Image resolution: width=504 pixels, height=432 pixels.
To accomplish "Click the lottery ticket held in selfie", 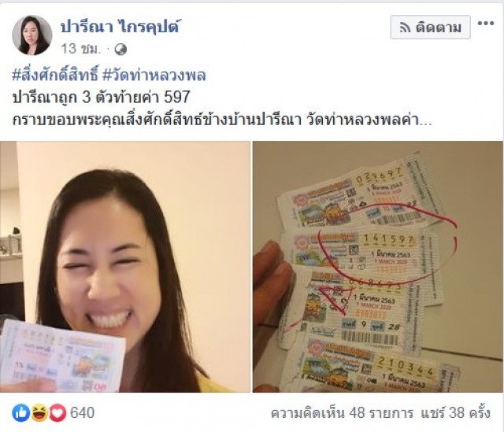I will pyautogui.click(x=63, y=356).
